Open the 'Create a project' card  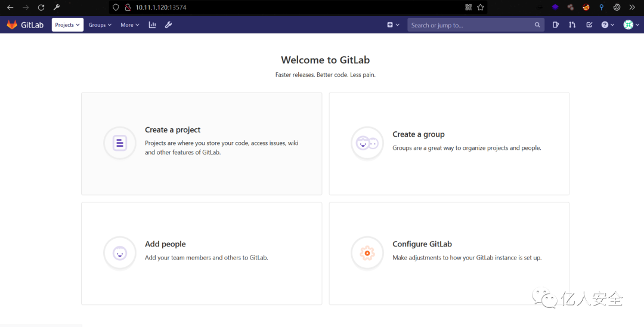coord(202,143)
